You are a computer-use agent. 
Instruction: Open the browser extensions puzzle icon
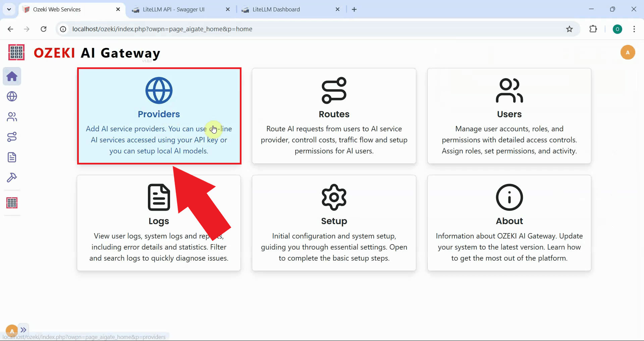[593, 29]
